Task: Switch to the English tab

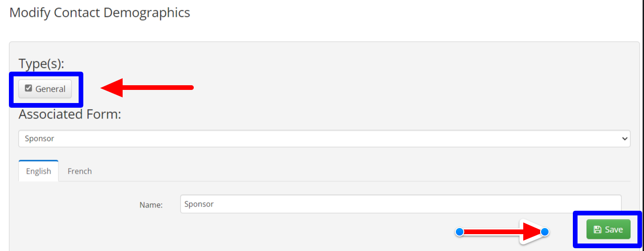Action: pos(38,171)
